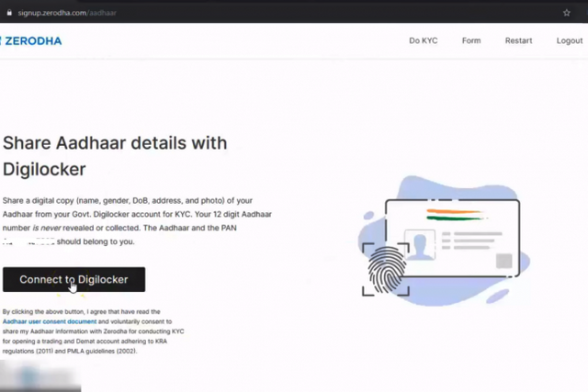Screen dimensions: 588x392
Task: Click the signup.zerodha.com/aadhaar address bar URL
Action: (67, 13)
